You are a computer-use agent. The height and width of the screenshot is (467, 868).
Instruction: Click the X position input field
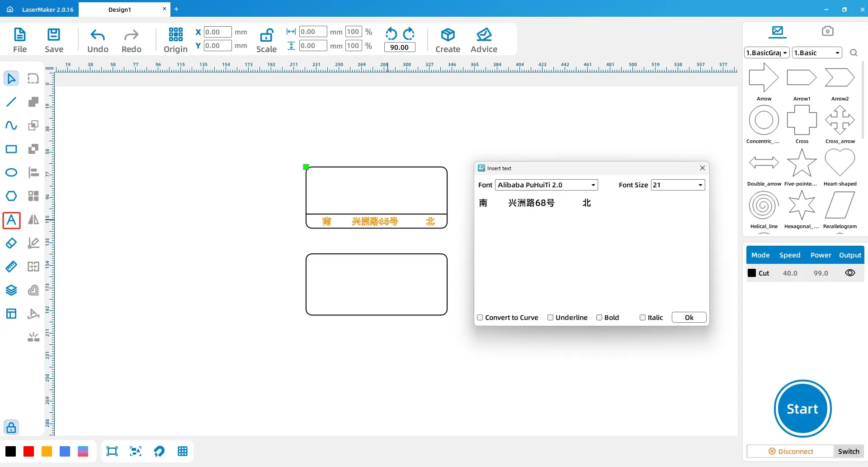(217, 32)
